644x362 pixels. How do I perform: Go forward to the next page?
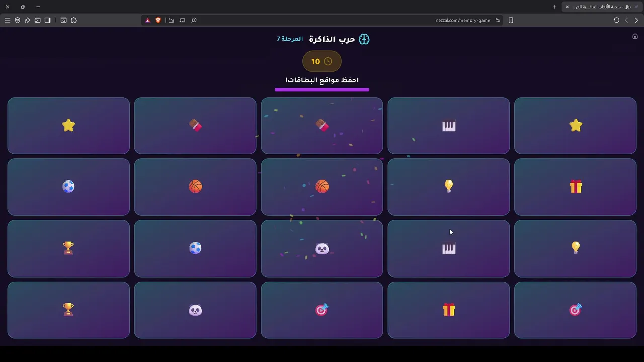pyautogui.click(x=626, y=20)
